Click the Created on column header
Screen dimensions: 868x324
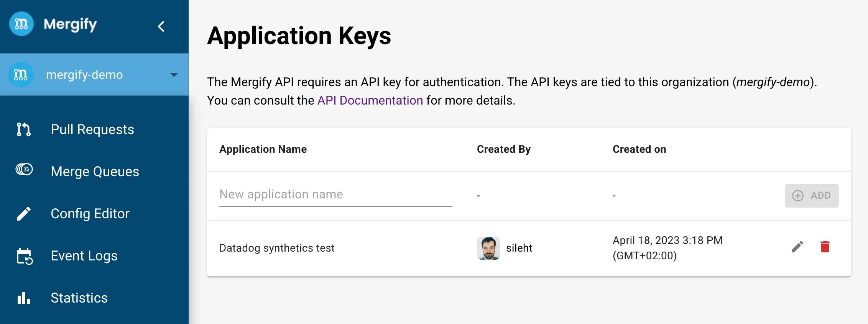(639, 149)
